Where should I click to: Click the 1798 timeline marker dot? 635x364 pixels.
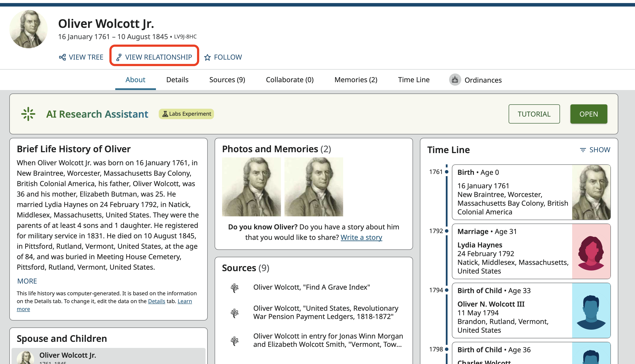click(x=447, y=349)
